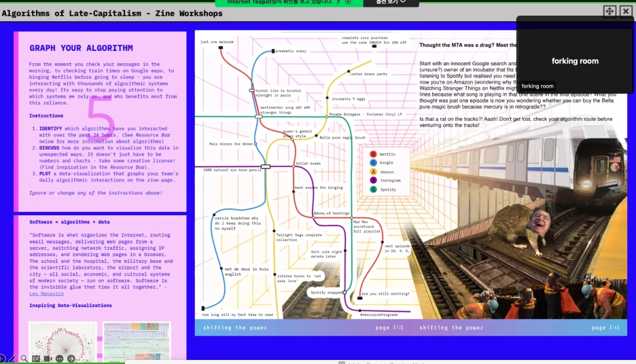The image size is (636, 364).
Task: Click the Netflix legend icon
Action: coord(373,154)
